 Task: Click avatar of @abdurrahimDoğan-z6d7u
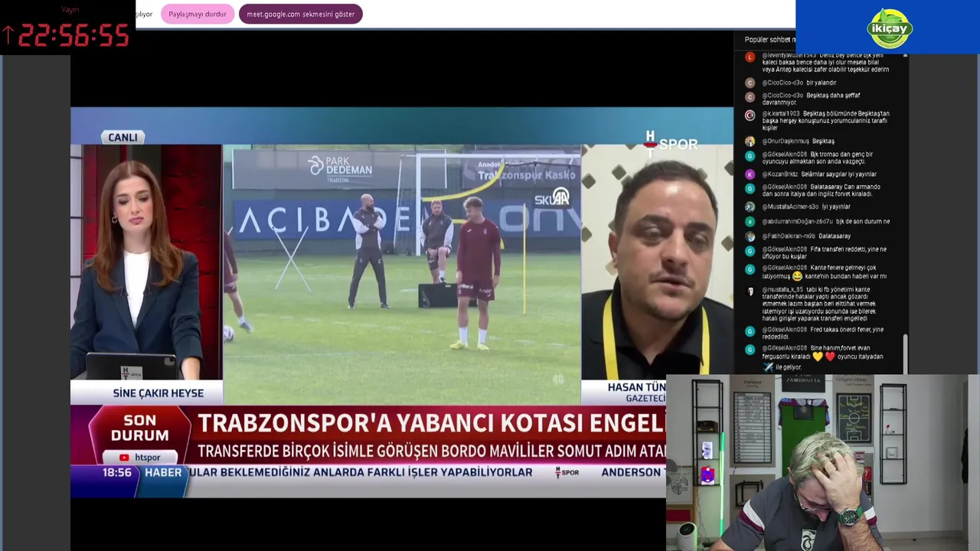point(750,222)
